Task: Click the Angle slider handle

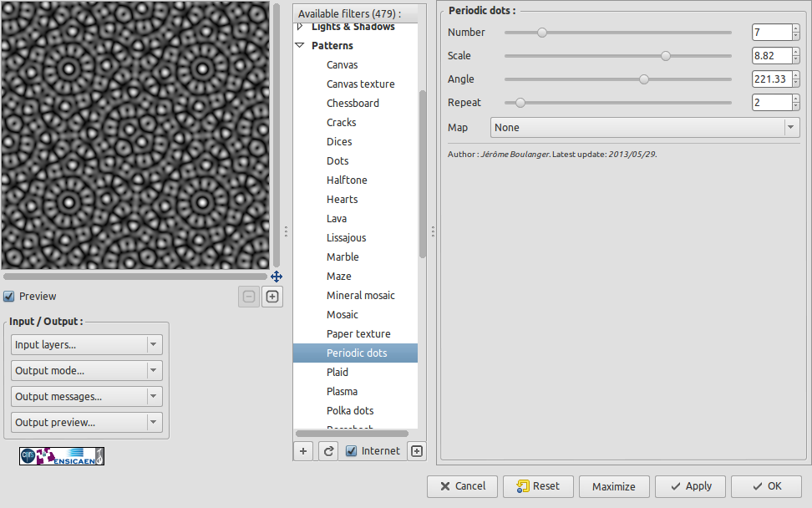Action: (x=644, y=79)
